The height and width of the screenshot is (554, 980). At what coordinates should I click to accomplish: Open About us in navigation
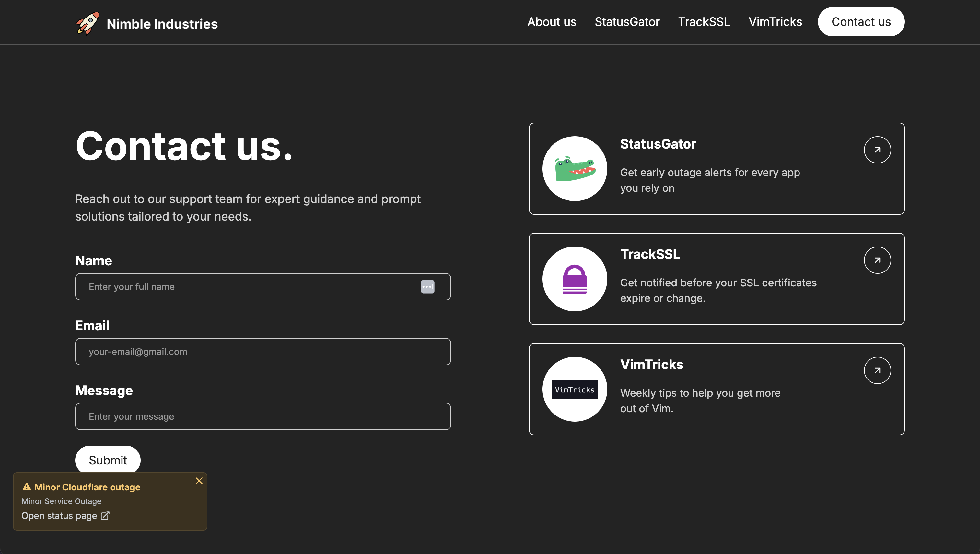551,22
